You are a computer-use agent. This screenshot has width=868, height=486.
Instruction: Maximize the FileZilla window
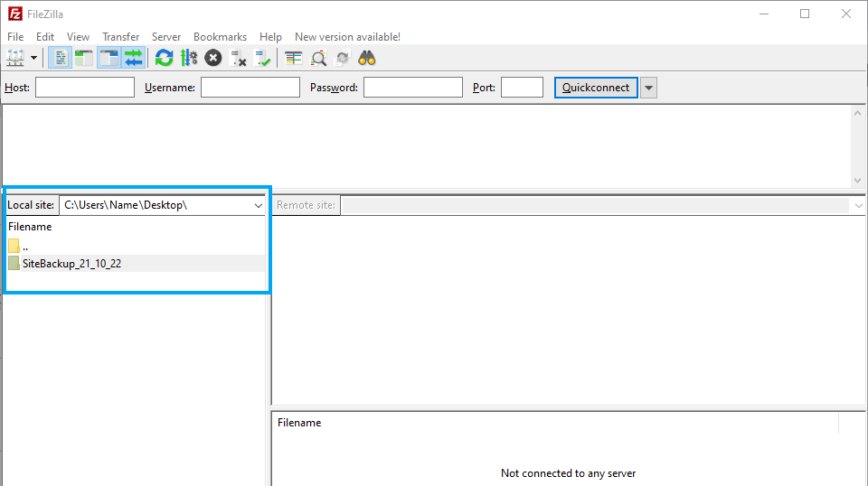tap(805, 14)
